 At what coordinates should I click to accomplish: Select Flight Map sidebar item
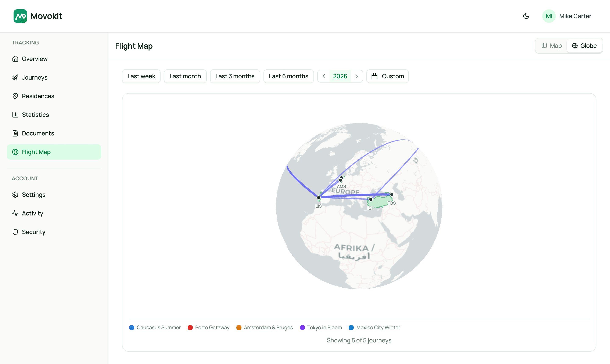pyautogui.click(x=54, y=152)
